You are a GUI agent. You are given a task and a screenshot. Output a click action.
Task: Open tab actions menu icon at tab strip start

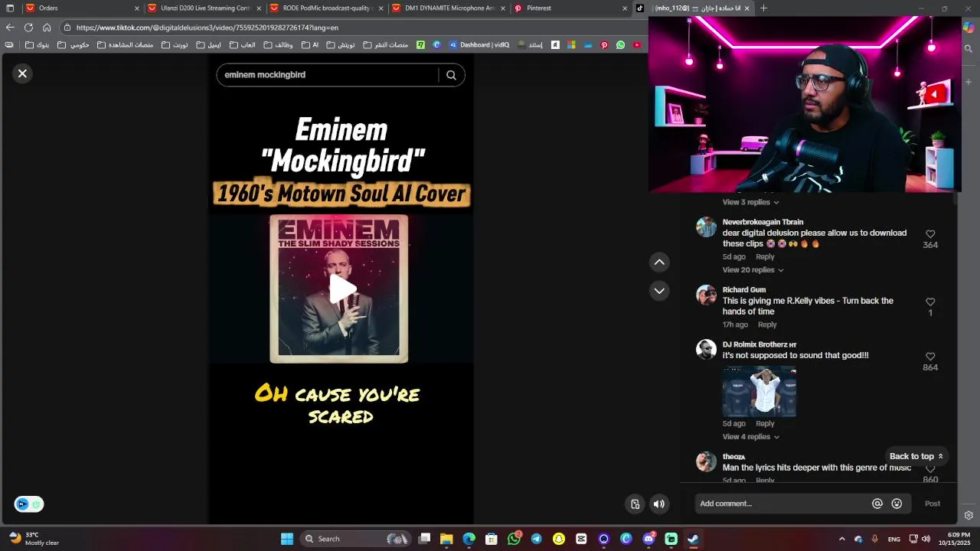(10, 8)
